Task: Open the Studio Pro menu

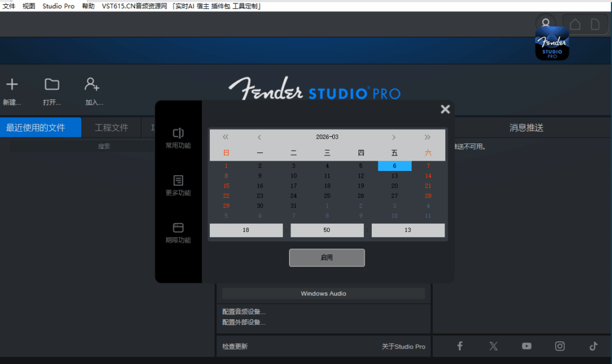Action: pyautogui.click(x=58, y=6)
